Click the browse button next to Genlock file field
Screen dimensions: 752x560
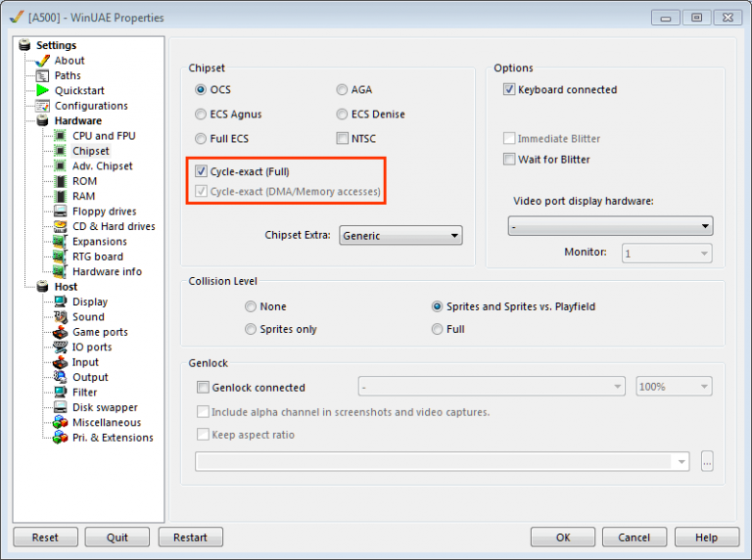tap(707, 461)
